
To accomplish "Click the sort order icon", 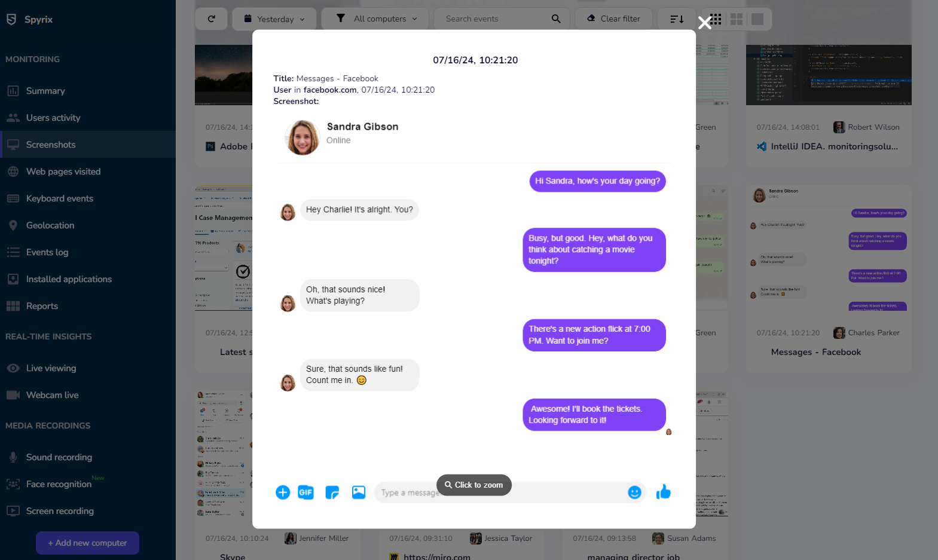I will click(677, 19).
